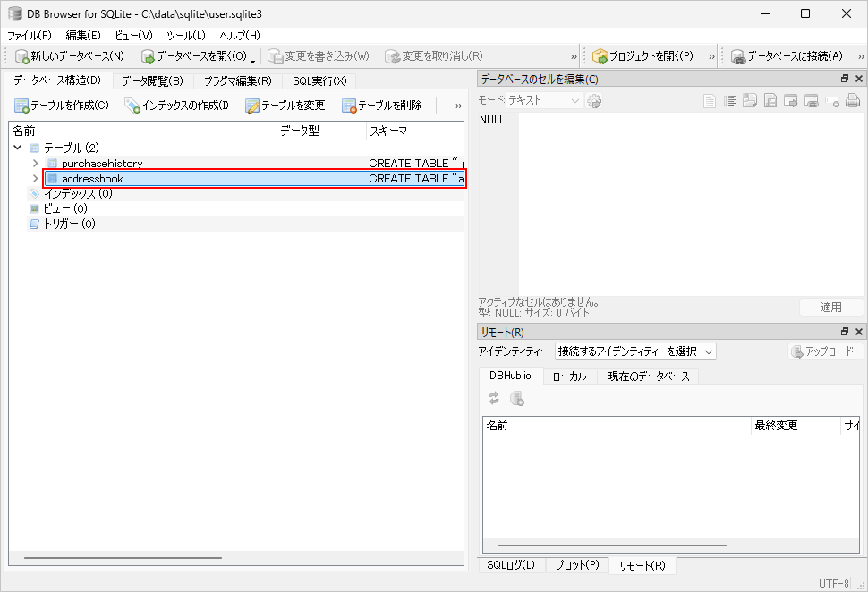Click Open Database (データベースを開く) in toolbar
The height and width of the screenshot is (592, 868).
(x=149, y=56)
